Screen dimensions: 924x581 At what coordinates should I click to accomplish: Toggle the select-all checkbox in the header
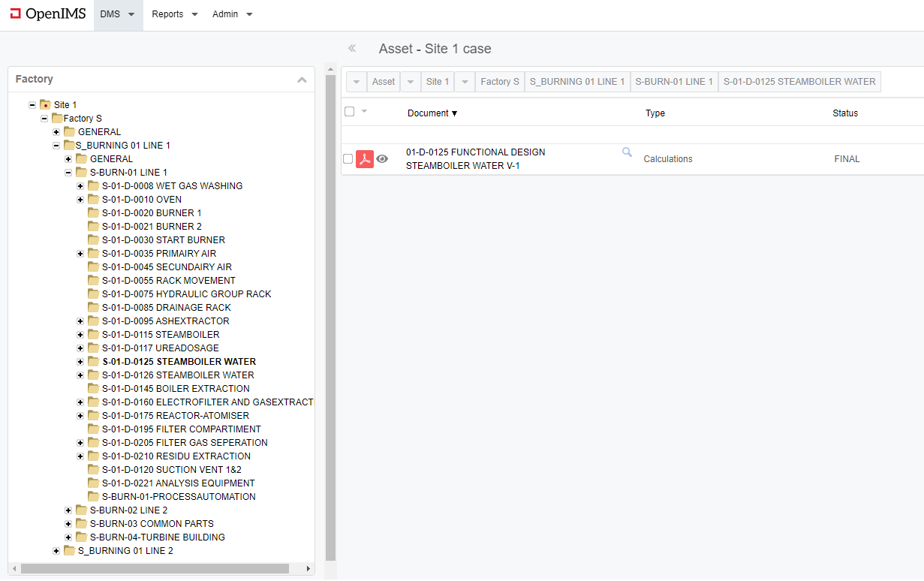click(x=349, y=112)
